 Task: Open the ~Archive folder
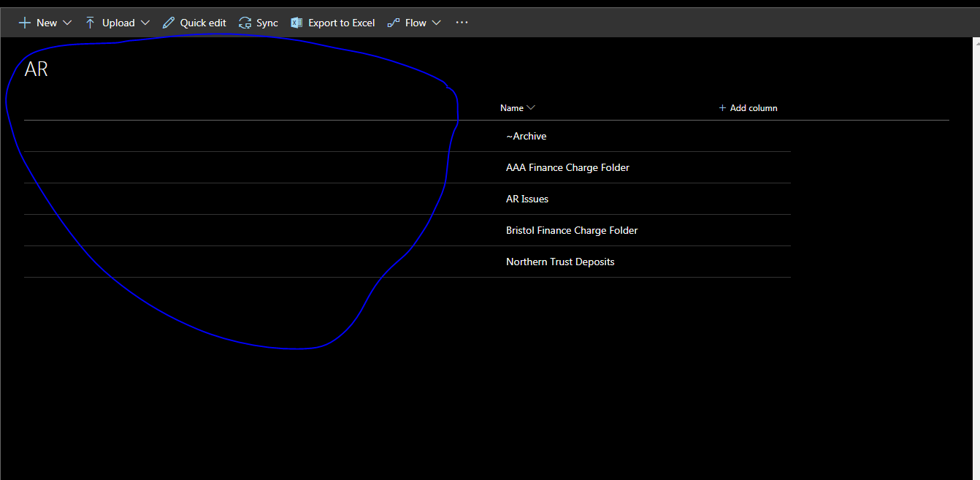526,137
